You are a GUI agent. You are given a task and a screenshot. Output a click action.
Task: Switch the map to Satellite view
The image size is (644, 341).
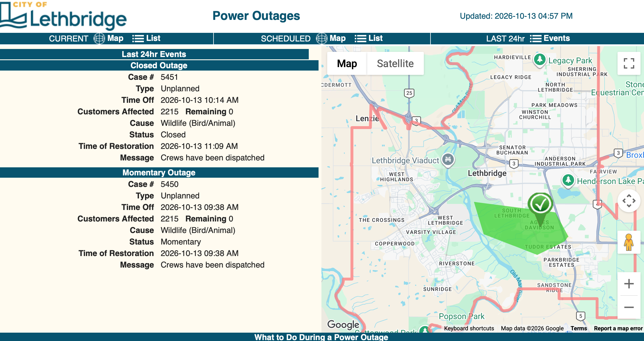(395, 63)
